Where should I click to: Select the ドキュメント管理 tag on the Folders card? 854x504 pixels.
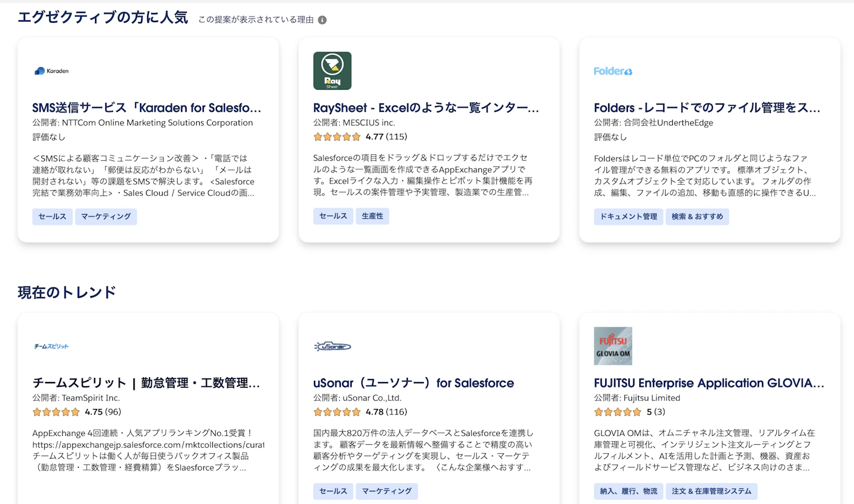pyautogui.click(x=628, y=216)
